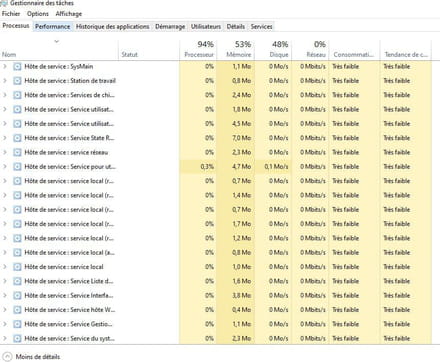Select 'Hôte de service : SysMain' row text
The image size is (440, 362).
click(59, 66)
